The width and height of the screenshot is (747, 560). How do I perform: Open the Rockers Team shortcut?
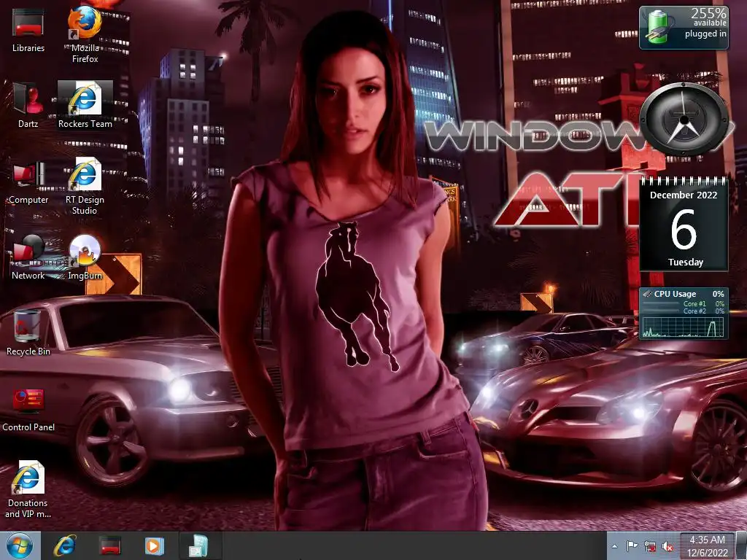(85, 105)
